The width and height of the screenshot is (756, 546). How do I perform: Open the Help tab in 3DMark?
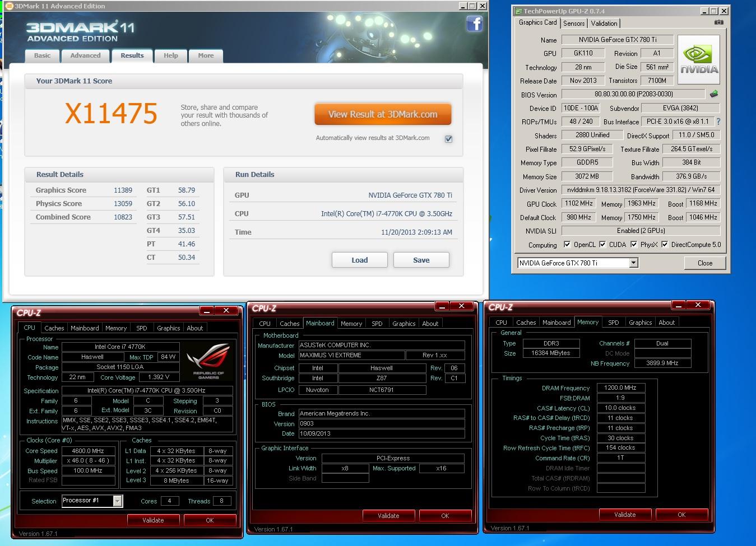[x=170, y=55]
